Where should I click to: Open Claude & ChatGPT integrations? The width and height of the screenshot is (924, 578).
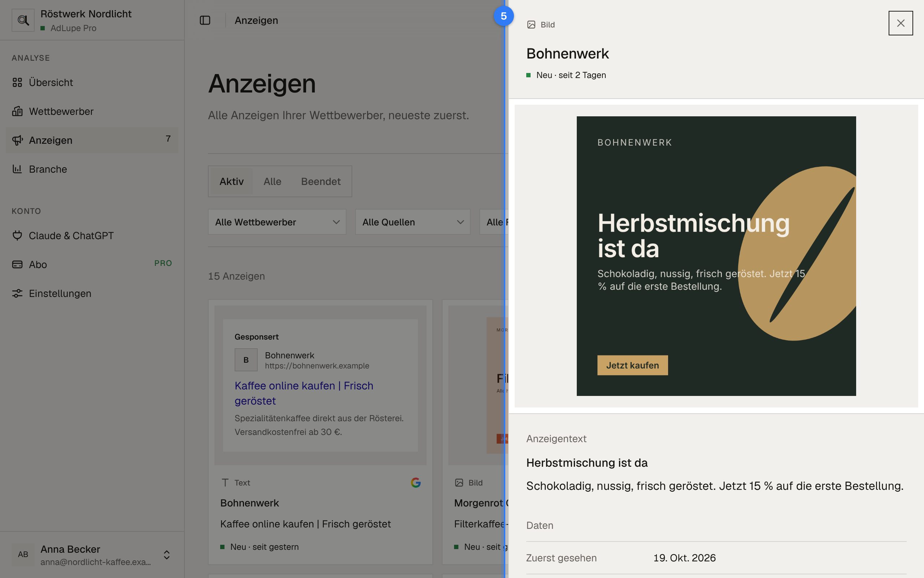[x=92, y=236]
